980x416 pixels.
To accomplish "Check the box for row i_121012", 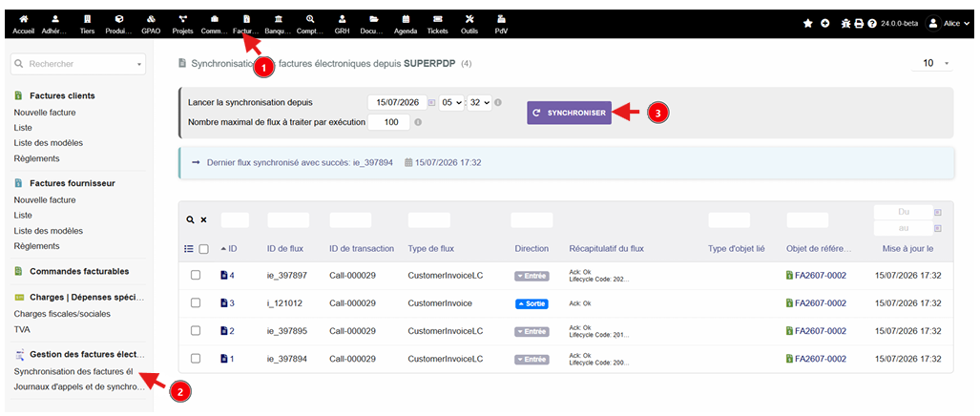I will pos(196,303).
